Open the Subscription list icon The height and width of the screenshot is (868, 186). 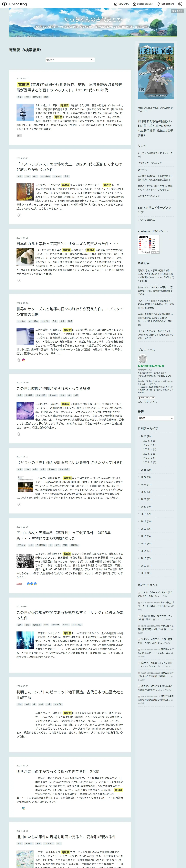134,4
